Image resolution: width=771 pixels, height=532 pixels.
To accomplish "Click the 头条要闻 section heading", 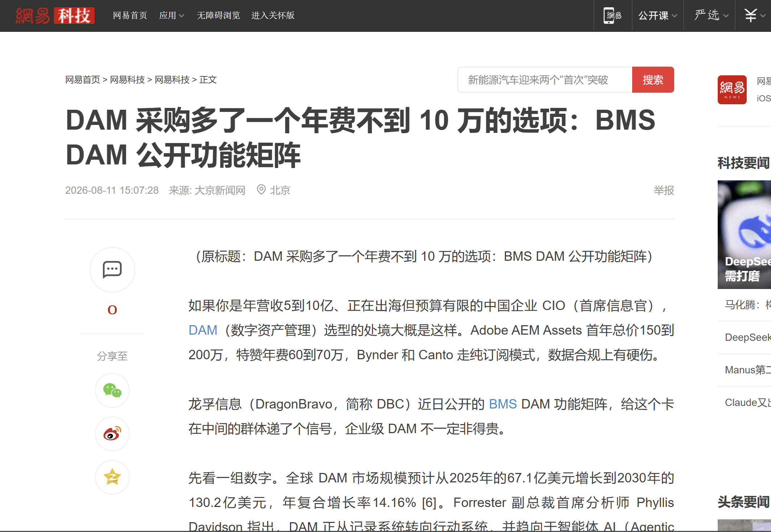I will 744,502.
